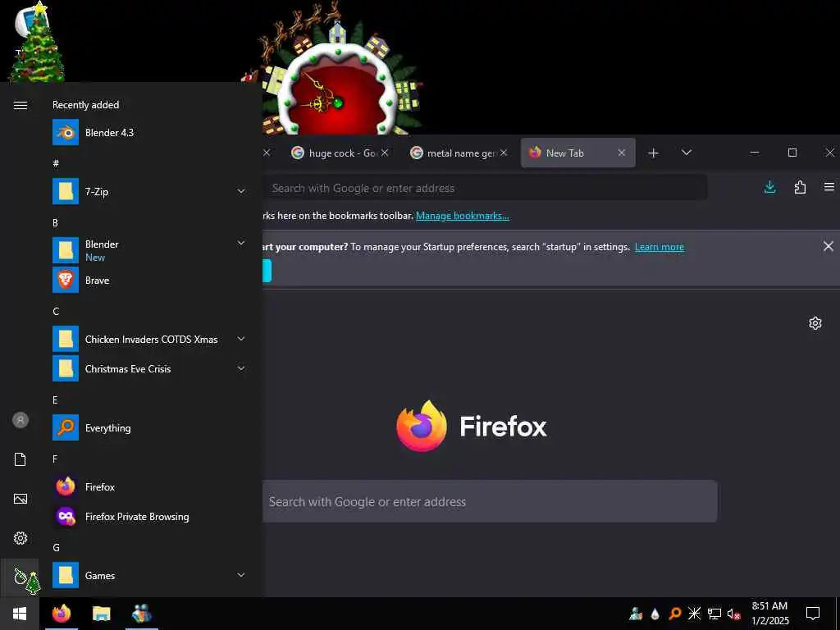
Task: Expand Christmas Eve Crisis folder chevron
Action: coord(241,368)
